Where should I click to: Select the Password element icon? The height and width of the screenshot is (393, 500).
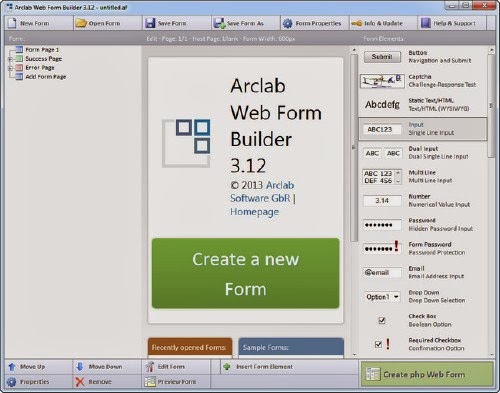(382, 225)
